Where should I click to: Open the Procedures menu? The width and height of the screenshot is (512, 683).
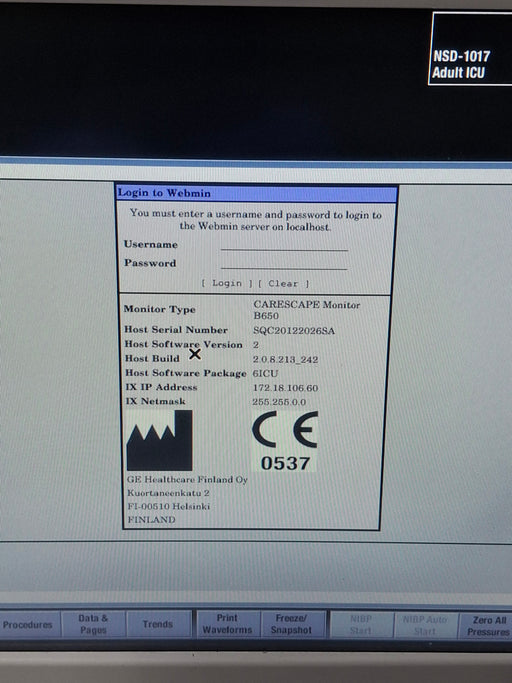(x=28, y=625)
